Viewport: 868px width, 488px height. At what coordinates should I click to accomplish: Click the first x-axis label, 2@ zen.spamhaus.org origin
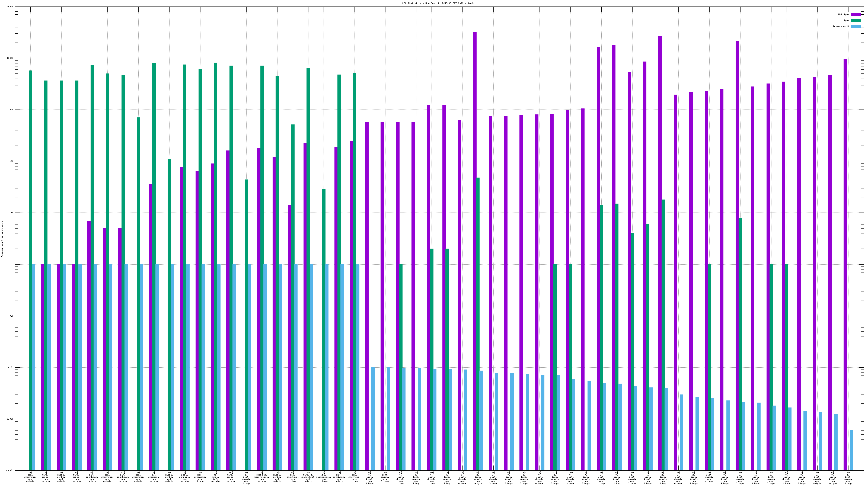pos(30,477)
